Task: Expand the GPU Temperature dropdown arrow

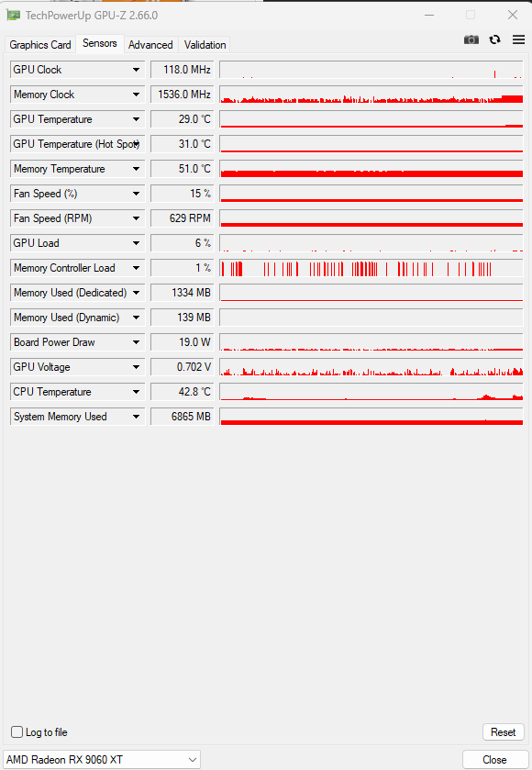Action: click(136, 119)
